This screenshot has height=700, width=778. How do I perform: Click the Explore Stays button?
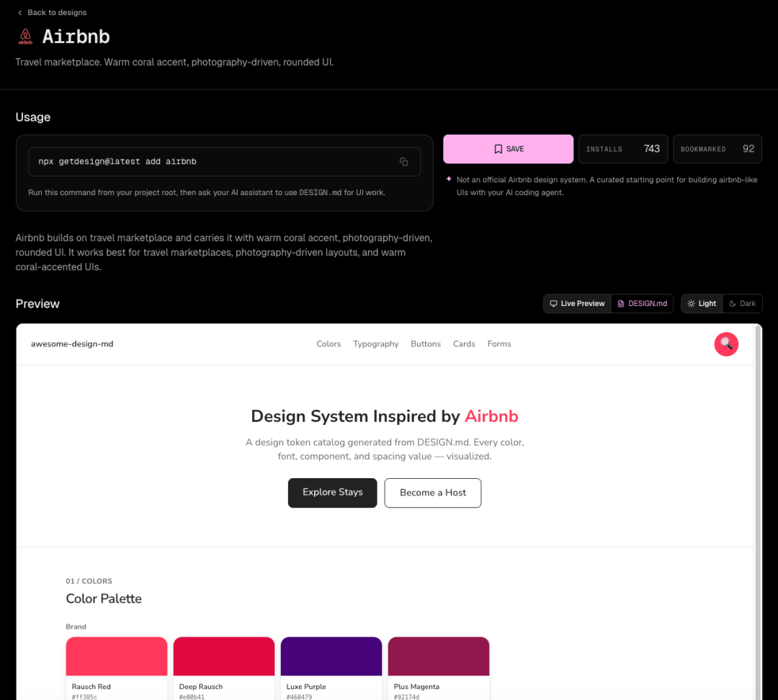pyautogui.click(x=332, y=493)
